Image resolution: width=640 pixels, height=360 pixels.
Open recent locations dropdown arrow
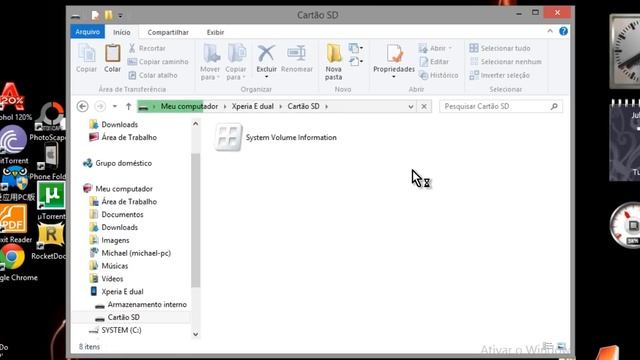pyautogui.click(x=115, y=106)
